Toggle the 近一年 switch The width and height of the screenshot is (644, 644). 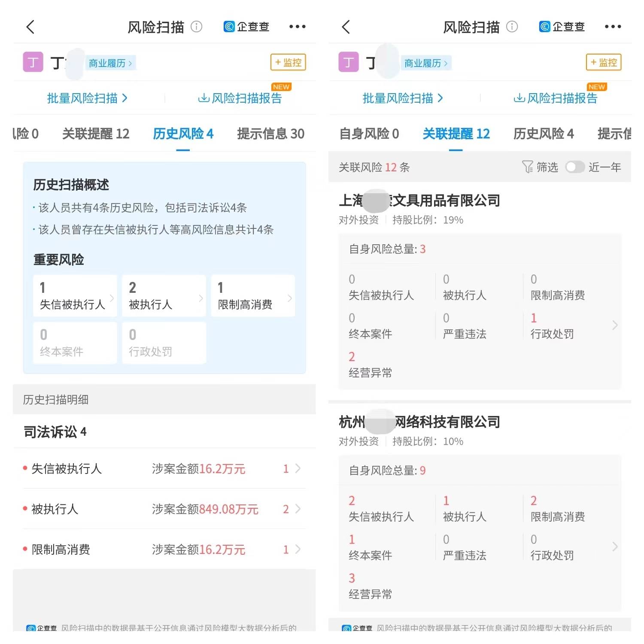click(575, 167)
